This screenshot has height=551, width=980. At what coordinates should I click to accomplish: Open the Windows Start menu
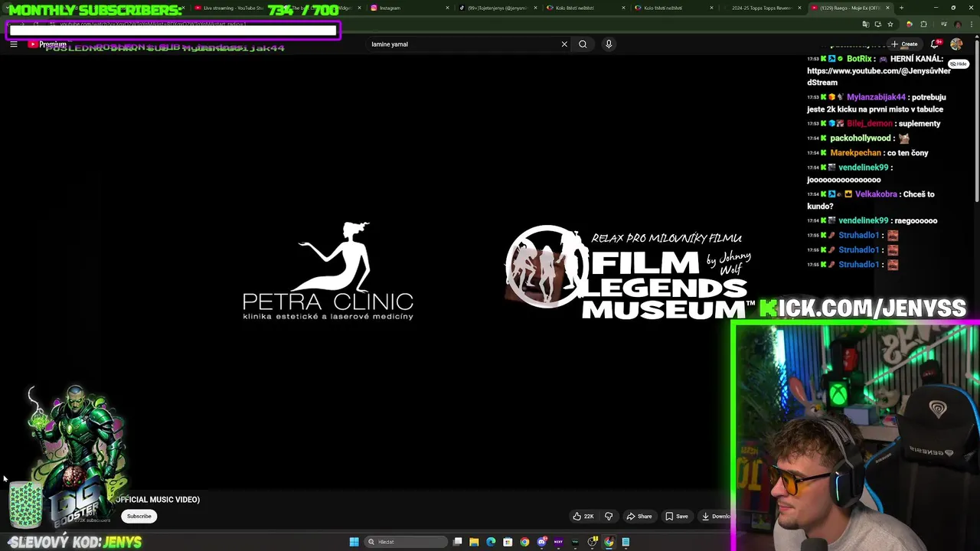point(354,542)
